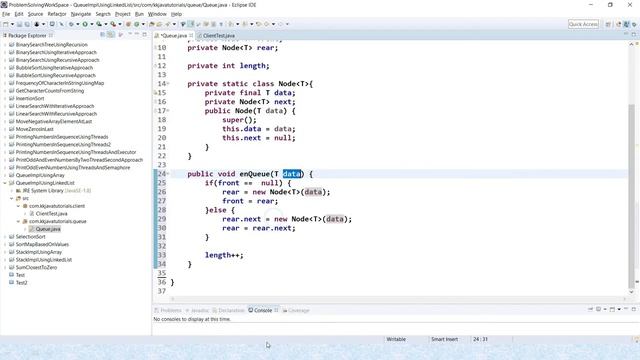Maximize the Package Explorer view

[144, 35]
